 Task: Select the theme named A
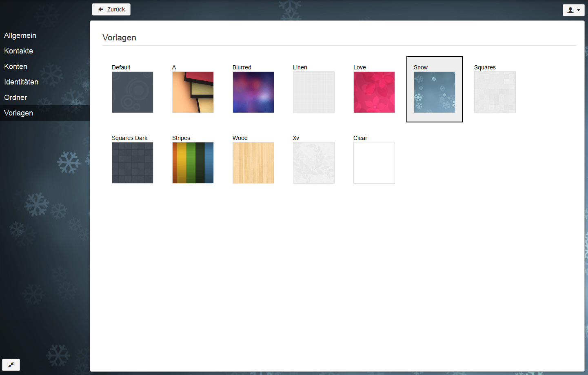click(193, 92)
